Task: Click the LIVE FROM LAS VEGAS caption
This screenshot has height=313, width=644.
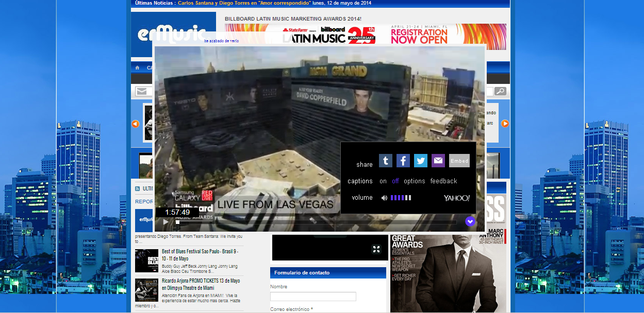Action: (275, 204)
